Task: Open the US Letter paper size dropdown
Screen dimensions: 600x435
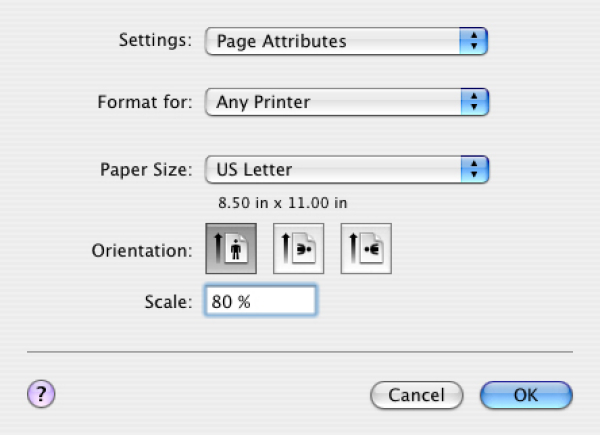Action: [334, 169]
